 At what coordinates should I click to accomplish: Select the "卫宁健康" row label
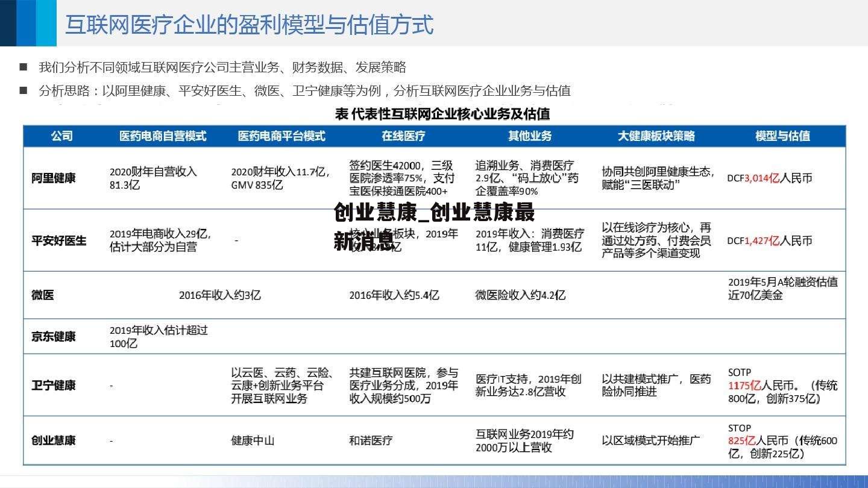tap(54, 385)
